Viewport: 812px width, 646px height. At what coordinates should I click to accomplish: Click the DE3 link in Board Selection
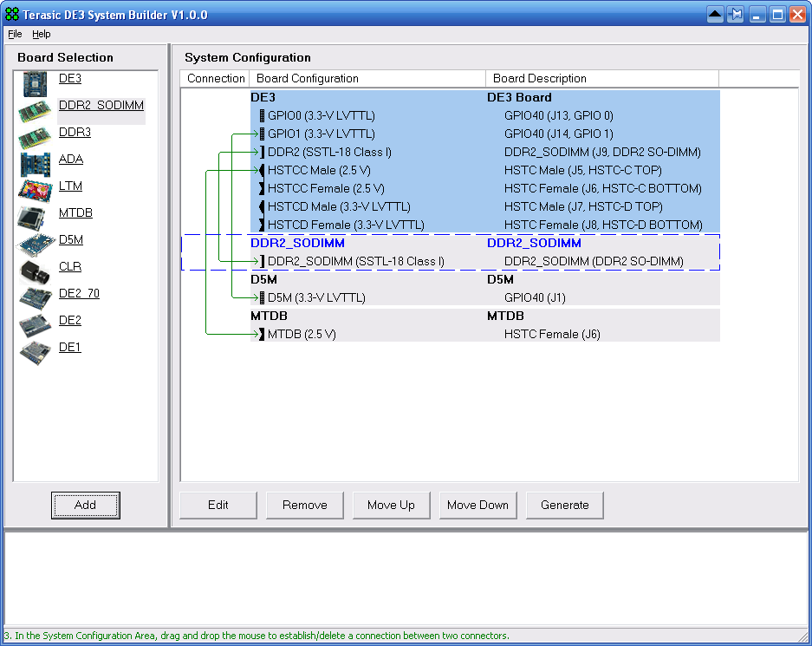tap(70, 78)
